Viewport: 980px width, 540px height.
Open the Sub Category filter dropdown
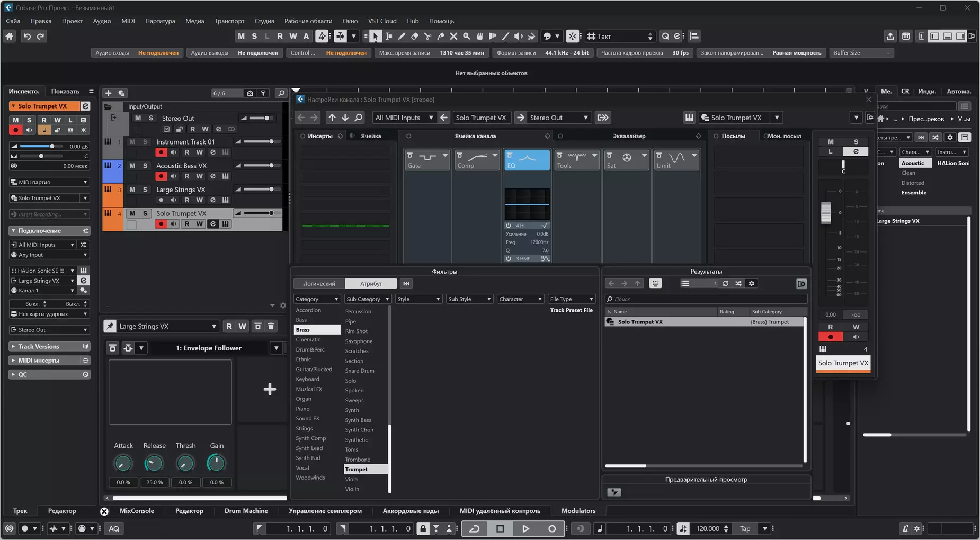pyautogui.click(x=368, y=299)
